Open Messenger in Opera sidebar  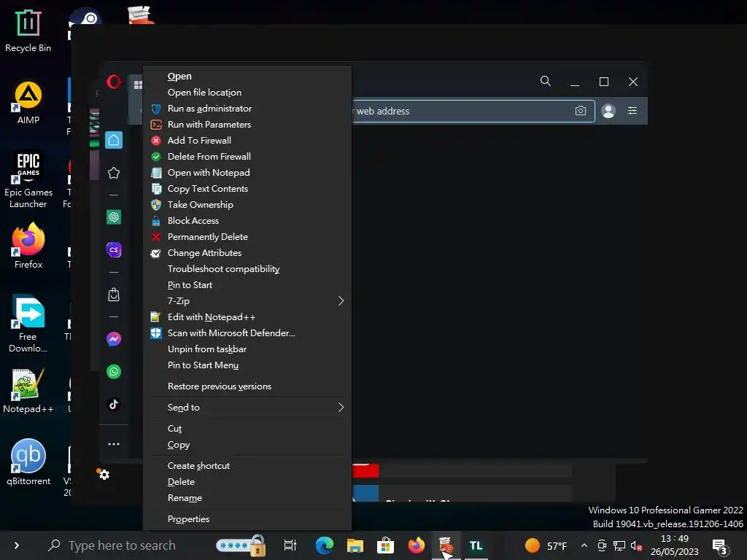[113, 339]
